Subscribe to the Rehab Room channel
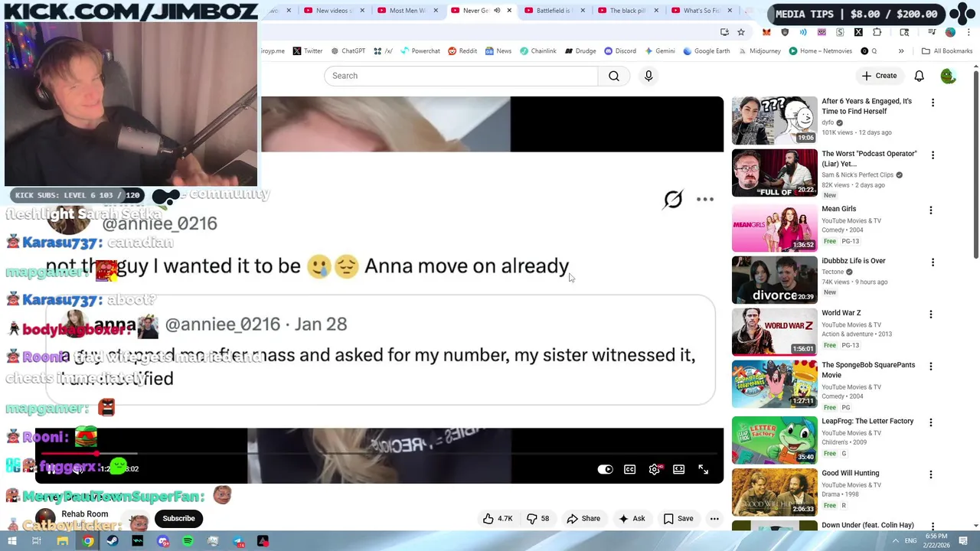The height and width of the screenshot is (551, 980). point(178,519)
